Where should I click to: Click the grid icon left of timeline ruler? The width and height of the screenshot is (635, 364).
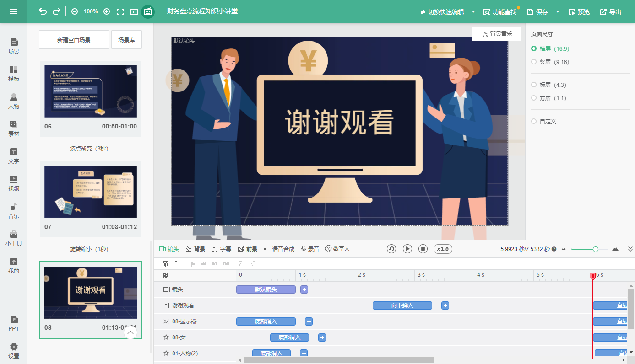166,276
